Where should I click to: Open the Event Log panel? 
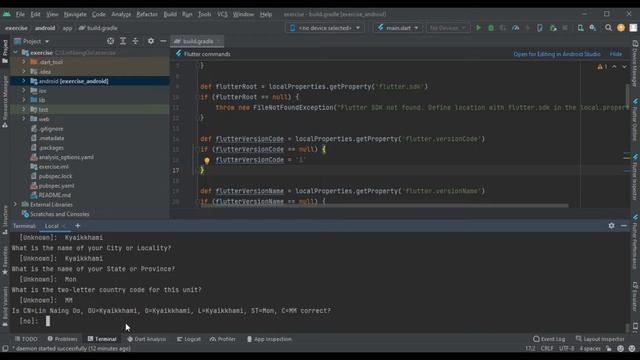click(549, 339)
